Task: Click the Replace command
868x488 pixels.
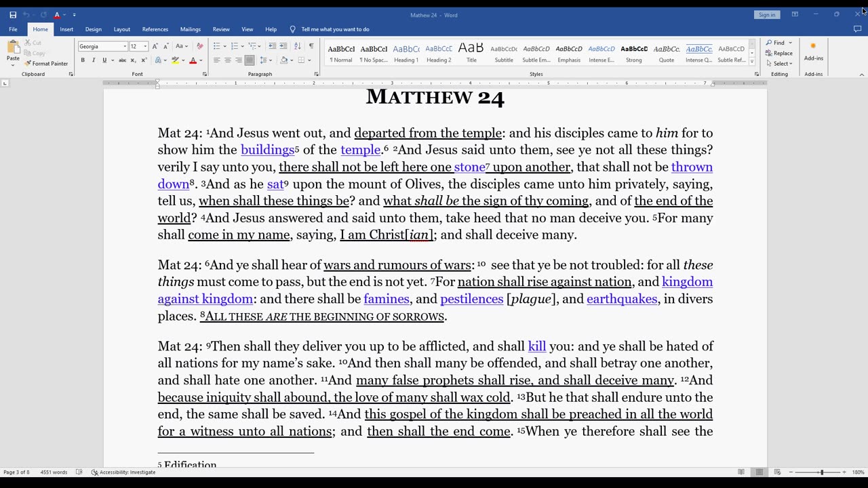Action: point(779,53)
